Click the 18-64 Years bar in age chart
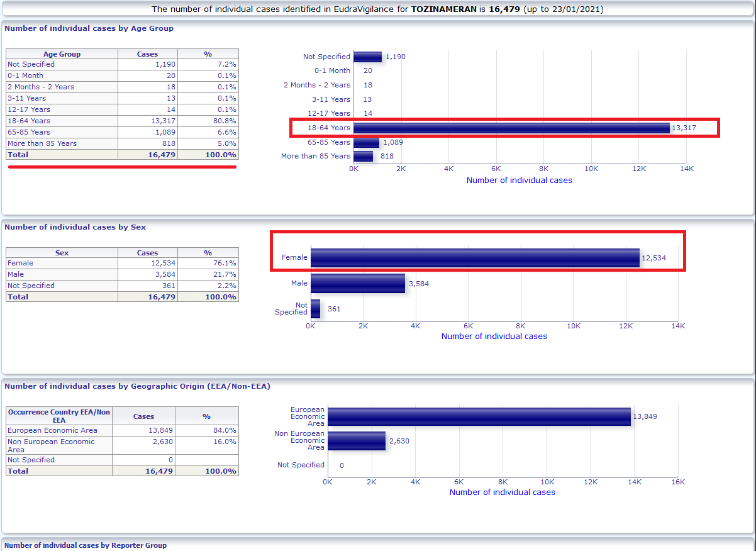 coord(511,128)
